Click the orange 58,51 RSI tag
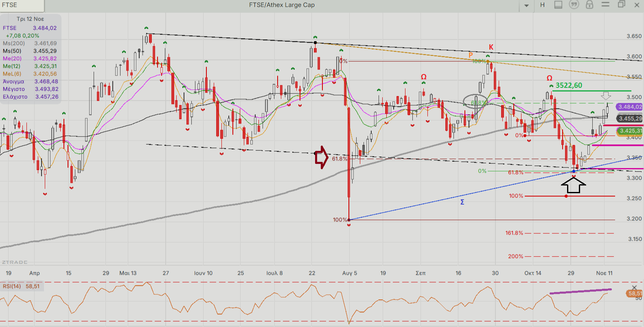Image resolution: width=644 pixels, height=327 pixels. pos(634,293)
